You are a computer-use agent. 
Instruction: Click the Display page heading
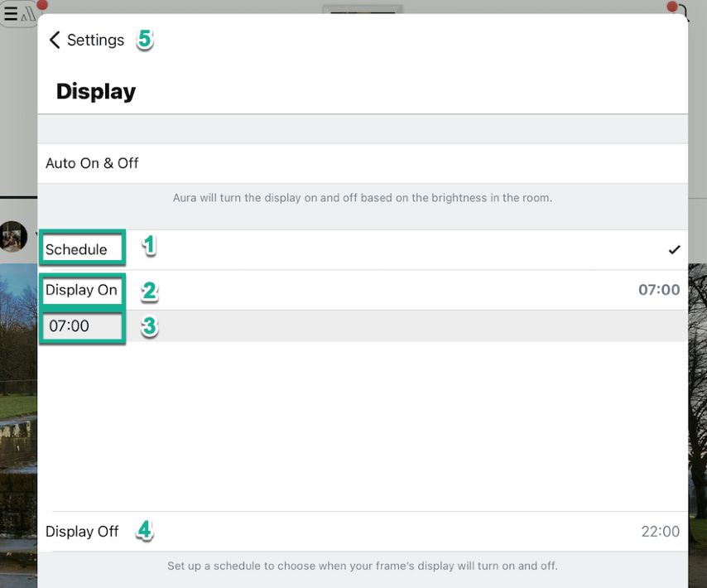[96, 91]
